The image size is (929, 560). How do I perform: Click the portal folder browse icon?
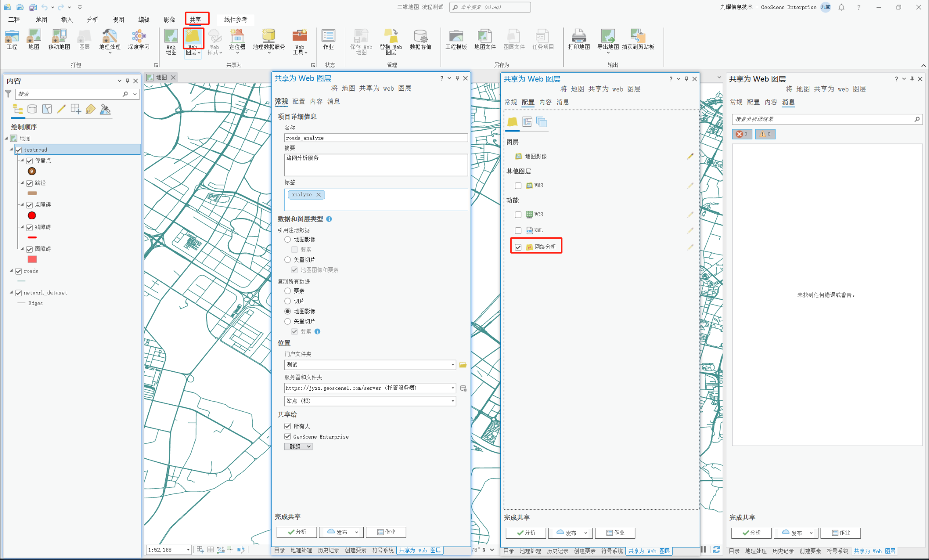(463, 365)
